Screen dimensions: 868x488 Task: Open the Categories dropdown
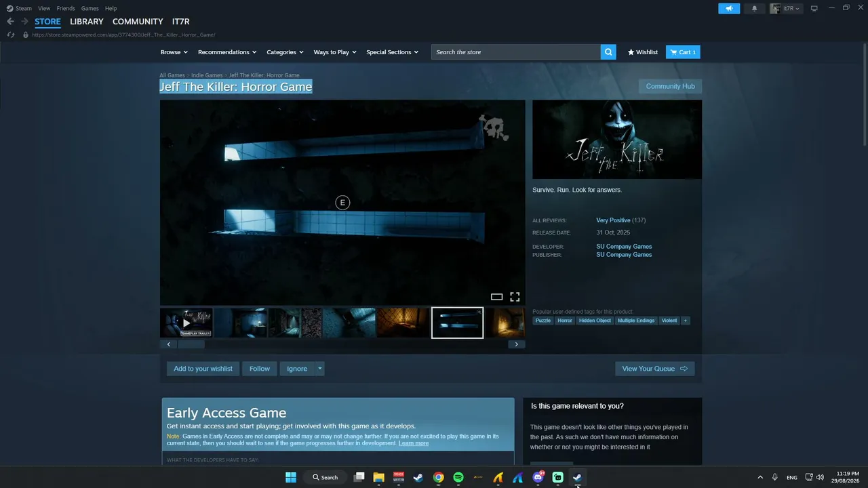pos(285,52)
